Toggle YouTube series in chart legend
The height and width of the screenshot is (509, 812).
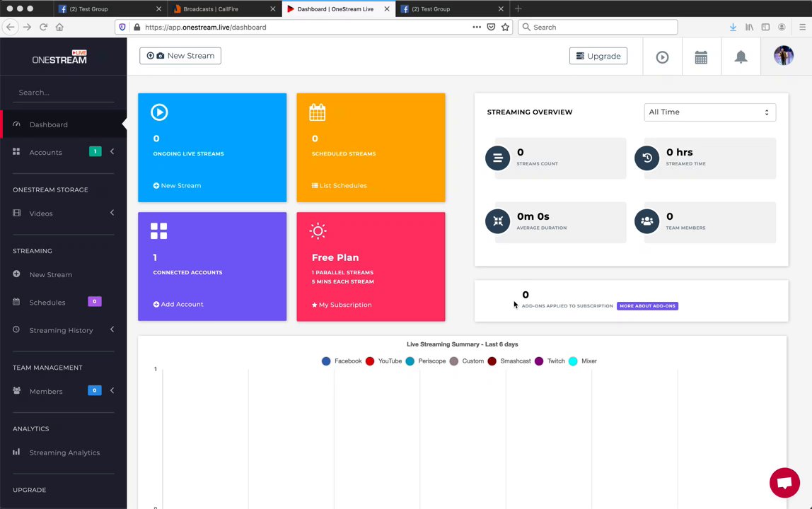(384, 361)
